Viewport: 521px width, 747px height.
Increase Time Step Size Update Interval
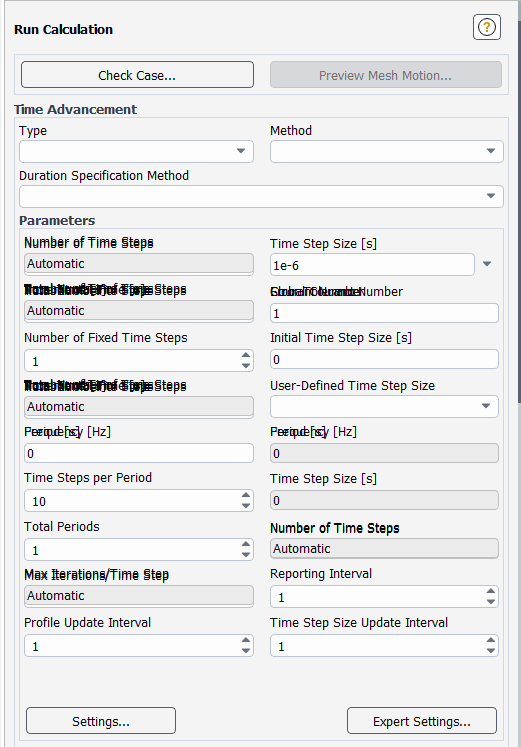[491, 641]
